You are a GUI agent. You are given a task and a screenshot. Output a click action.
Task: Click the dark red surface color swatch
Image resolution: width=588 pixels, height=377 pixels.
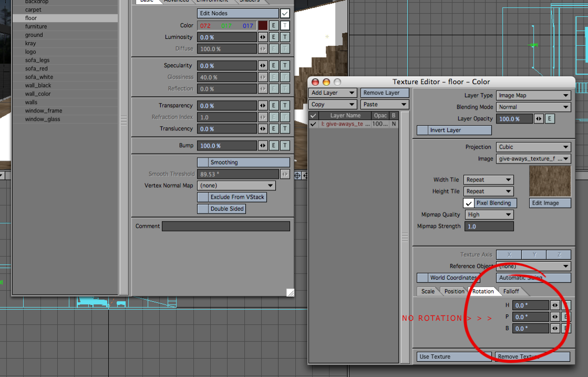[x=263, y=26]
